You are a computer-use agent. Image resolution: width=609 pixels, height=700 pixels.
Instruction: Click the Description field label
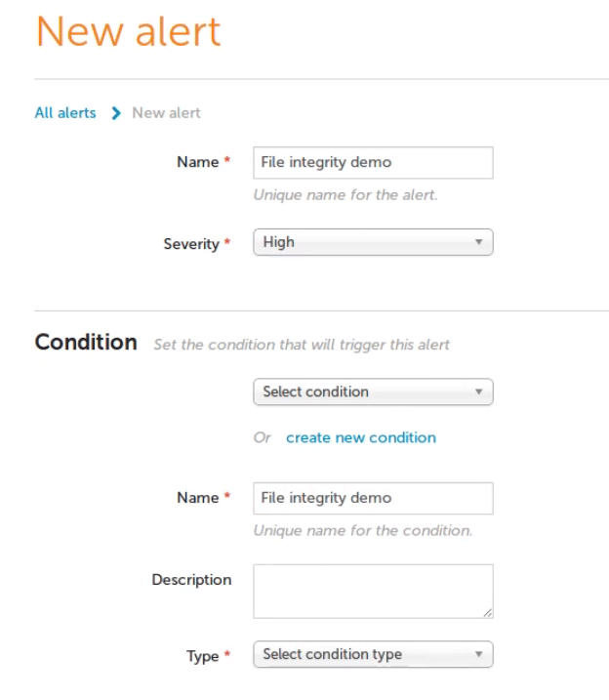click(x=191, y=580)
